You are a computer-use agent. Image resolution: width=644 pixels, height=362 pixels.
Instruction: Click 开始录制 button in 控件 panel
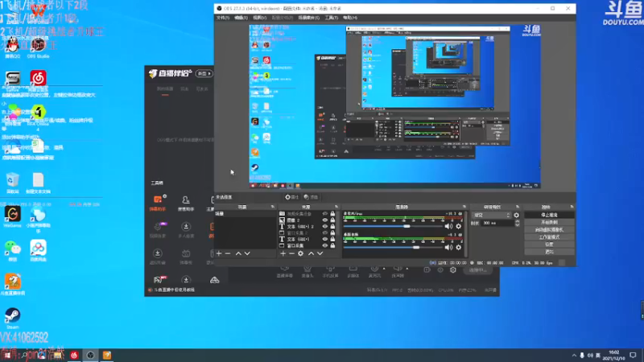click(549, 223)
